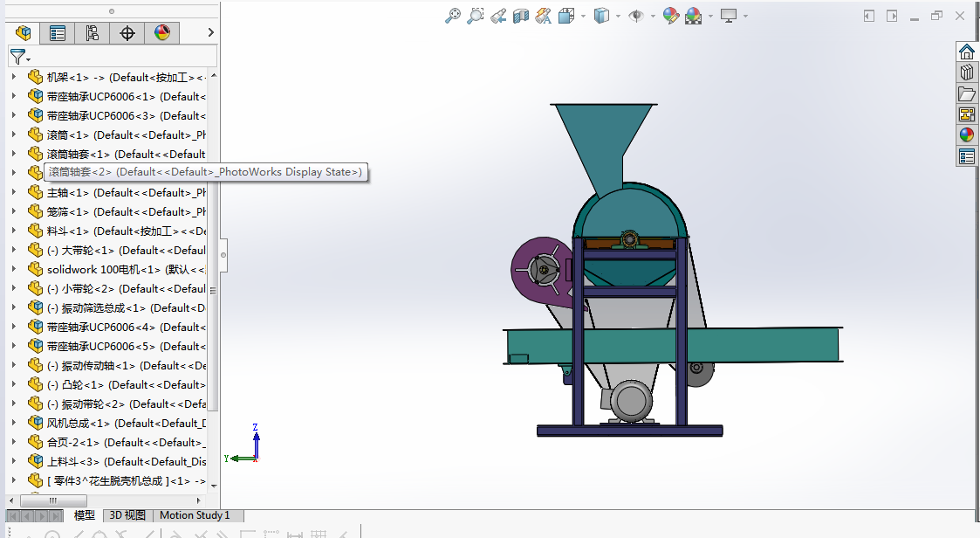Viewport: 980px width, 538px height.
Task: Select 凸轮<1> in the tree
Action: (127, 385)
